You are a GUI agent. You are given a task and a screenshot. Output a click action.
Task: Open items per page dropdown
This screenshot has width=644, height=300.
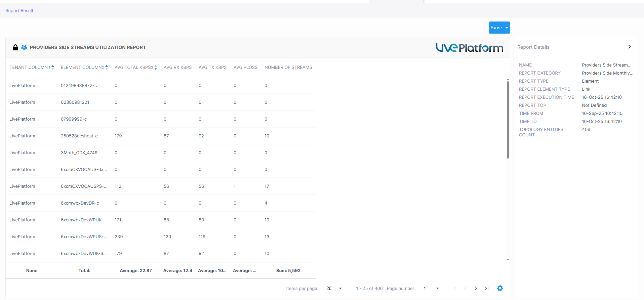[x=340, y=288]
